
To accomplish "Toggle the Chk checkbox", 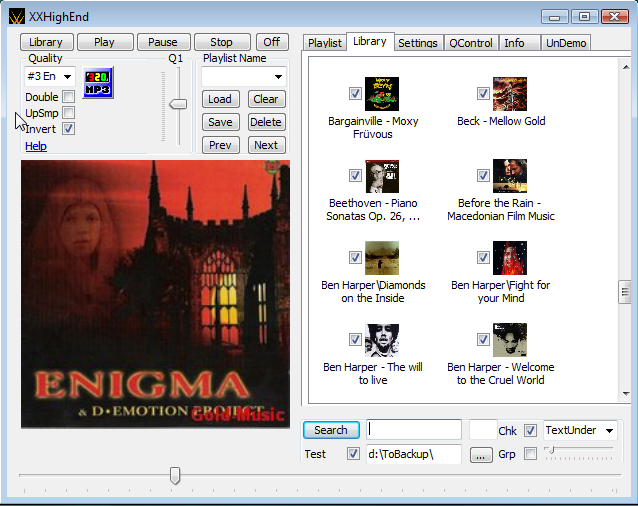I will click(x=530, y=430).
